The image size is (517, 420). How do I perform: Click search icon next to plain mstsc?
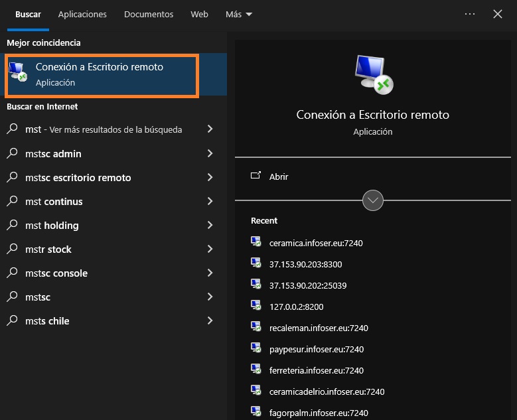point(12,297)
